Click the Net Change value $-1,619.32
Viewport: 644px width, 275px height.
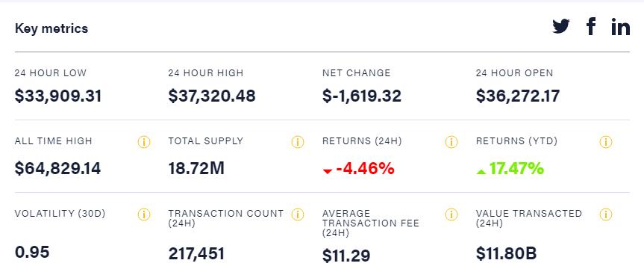[x=362, y=96]
